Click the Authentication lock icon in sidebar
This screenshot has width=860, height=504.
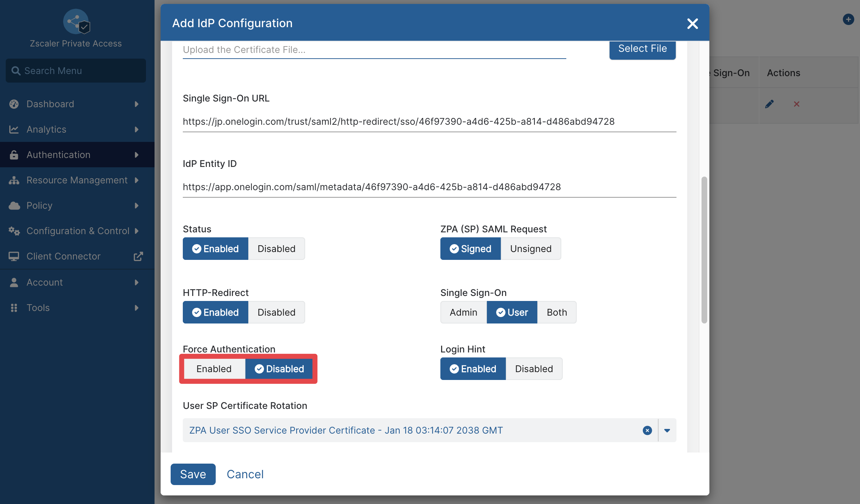tap(14, 155)
